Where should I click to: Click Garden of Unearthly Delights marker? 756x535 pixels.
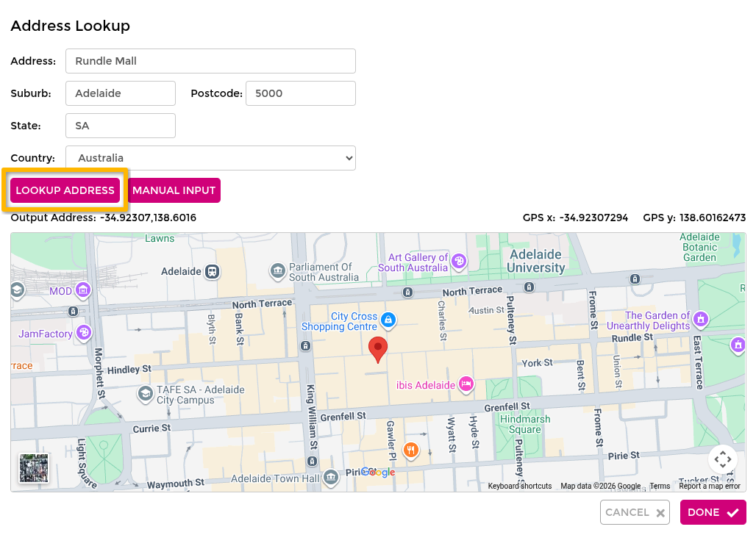(701, 319)
